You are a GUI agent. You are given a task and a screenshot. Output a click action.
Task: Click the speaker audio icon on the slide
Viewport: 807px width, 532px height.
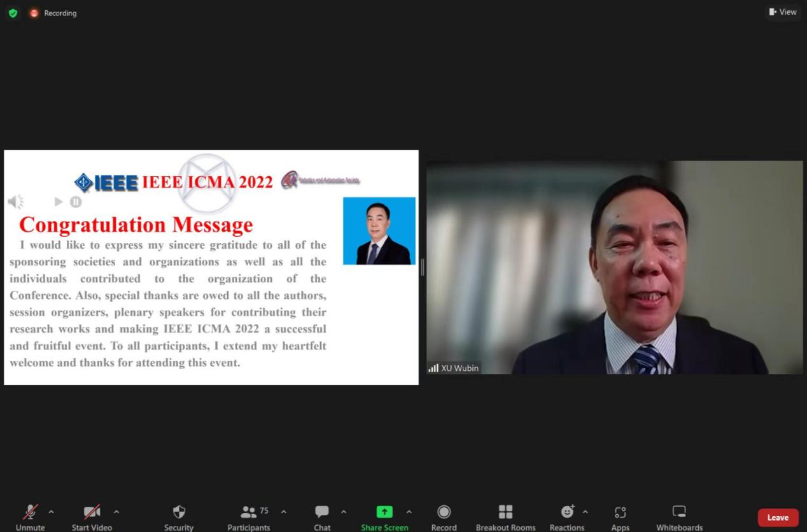coord(15,202)
